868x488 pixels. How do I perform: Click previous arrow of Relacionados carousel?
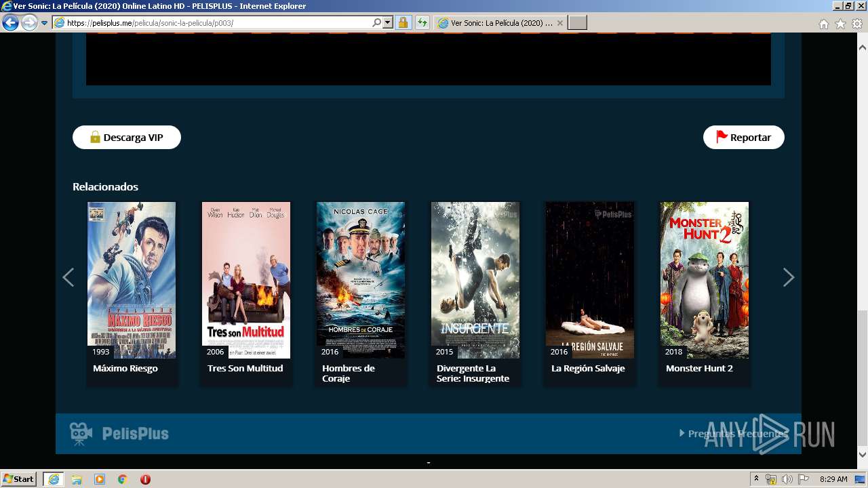68,277
